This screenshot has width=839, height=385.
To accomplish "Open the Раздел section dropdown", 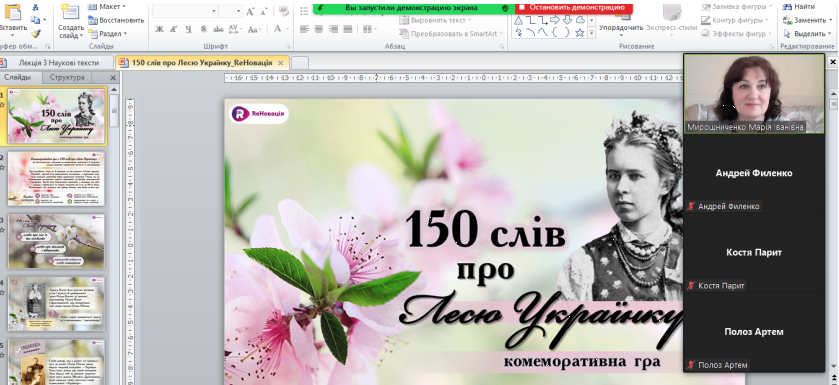I will coord(109,33).
